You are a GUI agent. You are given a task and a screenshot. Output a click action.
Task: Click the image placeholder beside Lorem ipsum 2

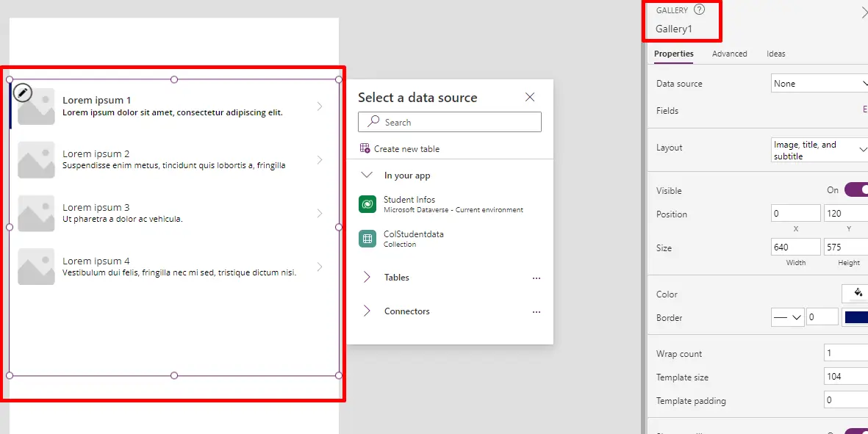(36, 160)
